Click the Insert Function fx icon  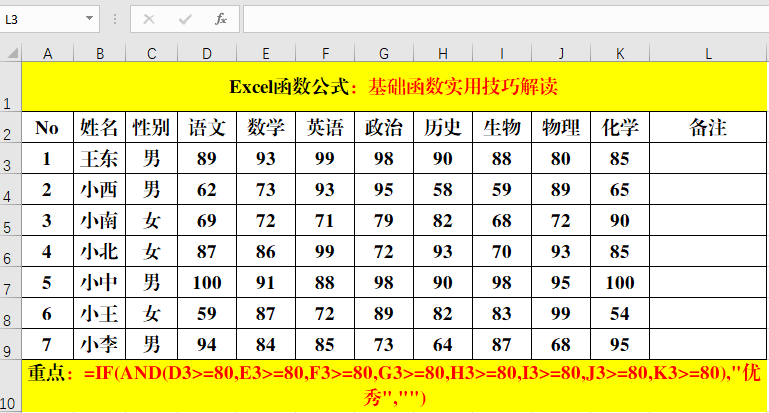point(221,19)
